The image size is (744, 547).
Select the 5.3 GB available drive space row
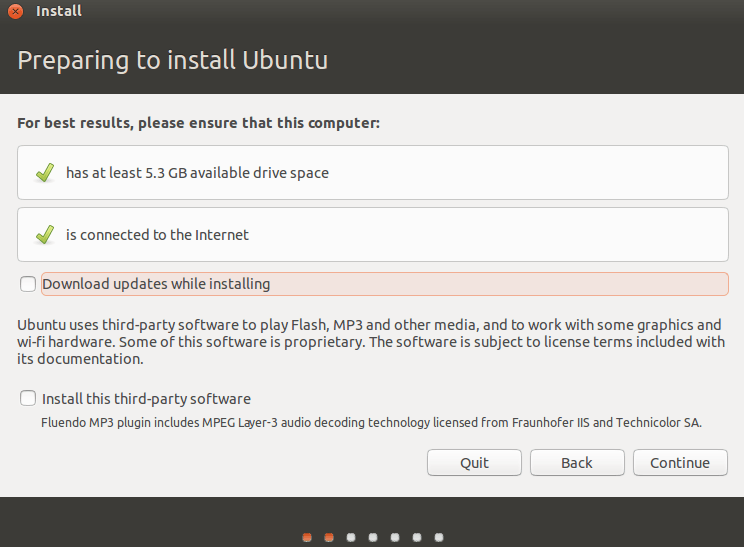372,173
